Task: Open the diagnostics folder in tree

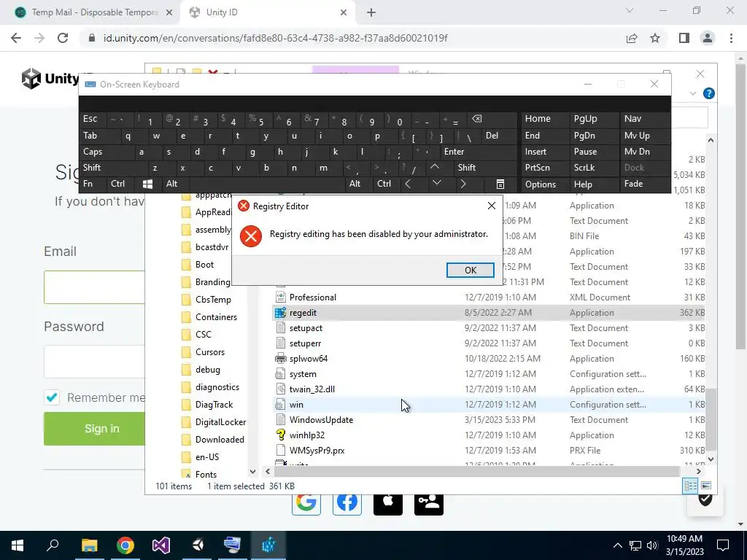Action: pyautogui.click(x=217, y=387)
